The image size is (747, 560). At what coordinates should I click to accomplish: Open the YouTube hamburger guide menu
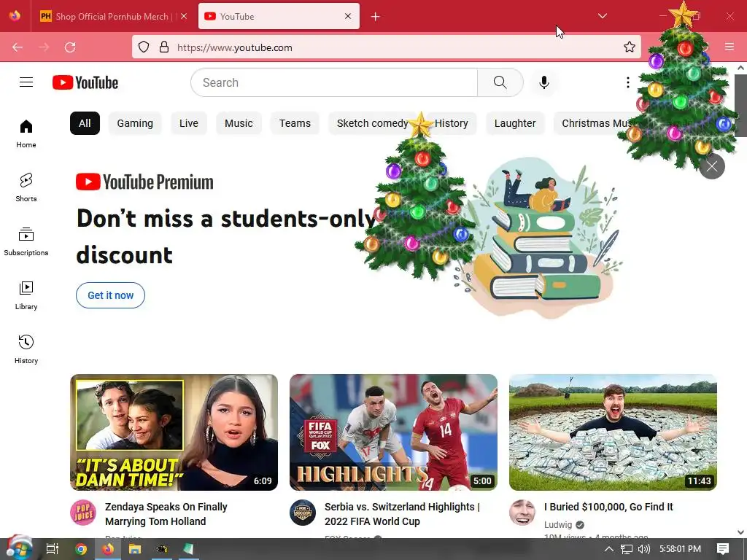(x=26, y=82)
